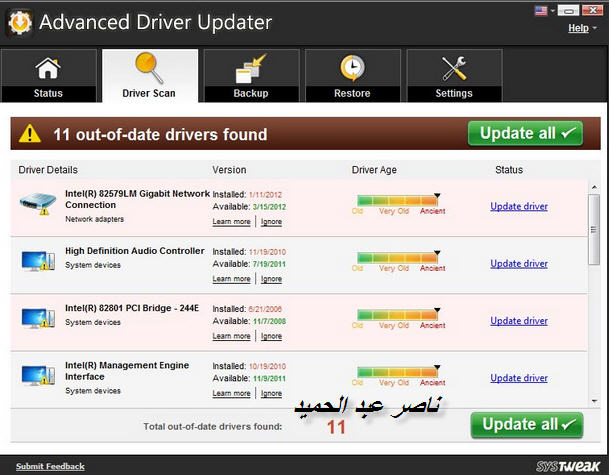Update driver for Intel 82801 PCI Bridge
Viewport: 609px width, 475px height.
pyautogui.click(x=519, y=320)
